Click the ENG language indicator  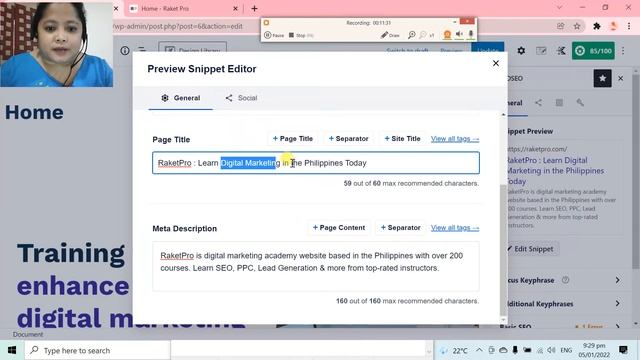[x=566, y=350]
